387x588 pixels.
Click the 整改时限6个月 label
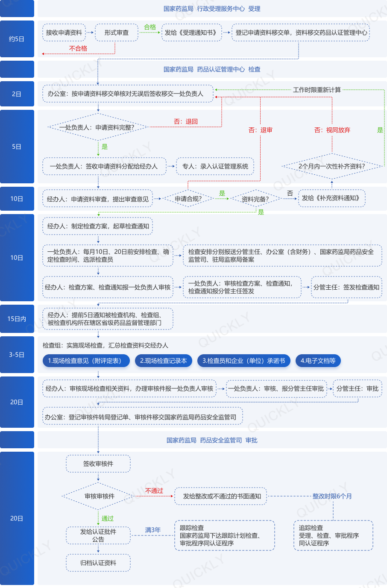pos(332,496)
